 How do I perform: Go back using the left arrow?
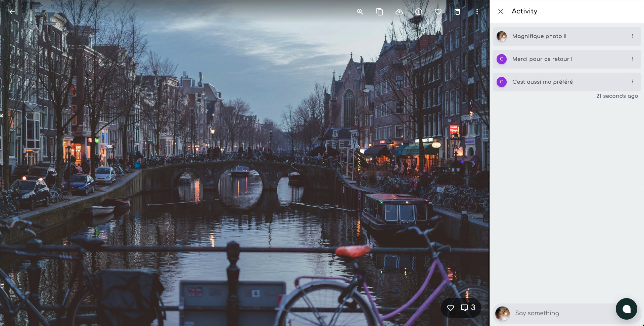click(x=12, y=12)
